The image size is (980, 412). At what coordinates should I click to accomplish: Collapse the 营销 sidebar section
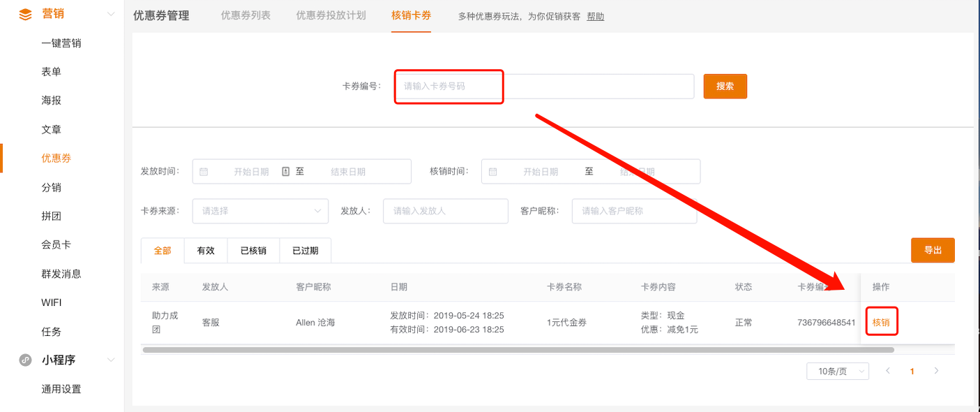point(110,14)
